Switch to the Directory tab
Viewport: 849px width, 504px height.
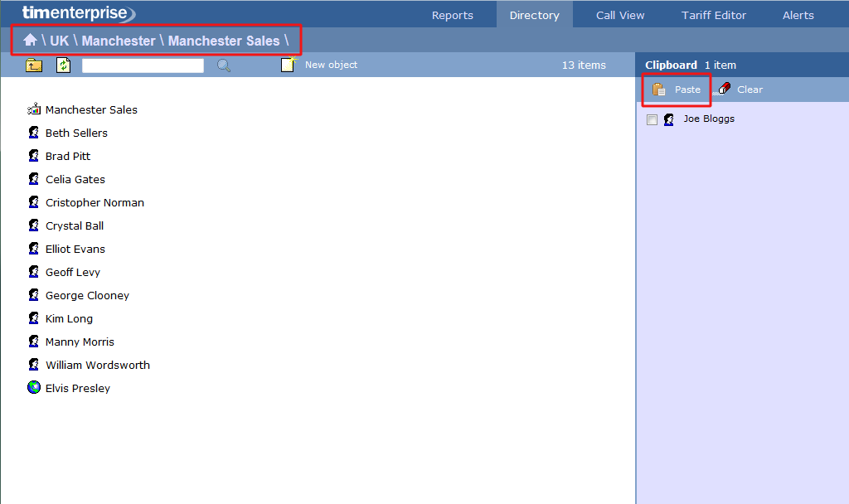tap(535, 15)
